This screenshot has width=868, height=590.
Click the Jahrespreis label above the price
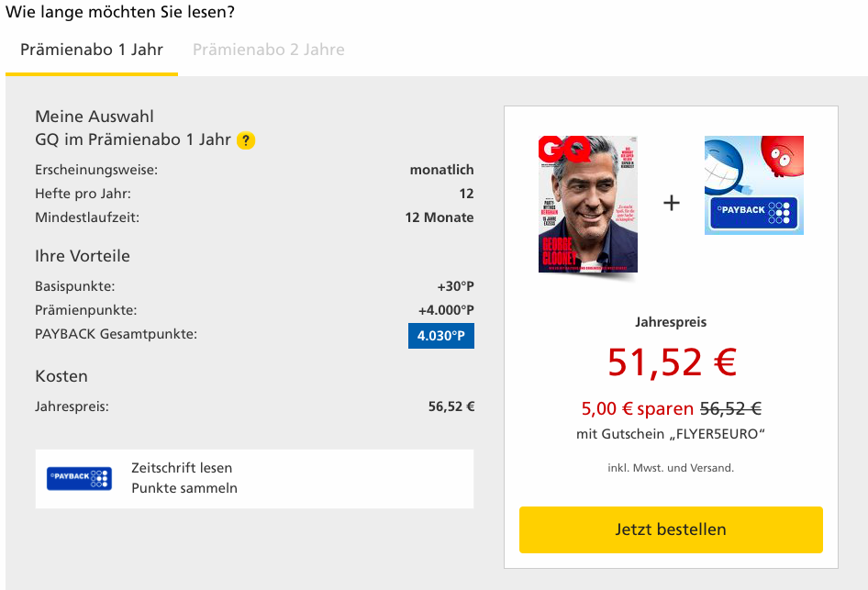[671, 322]
